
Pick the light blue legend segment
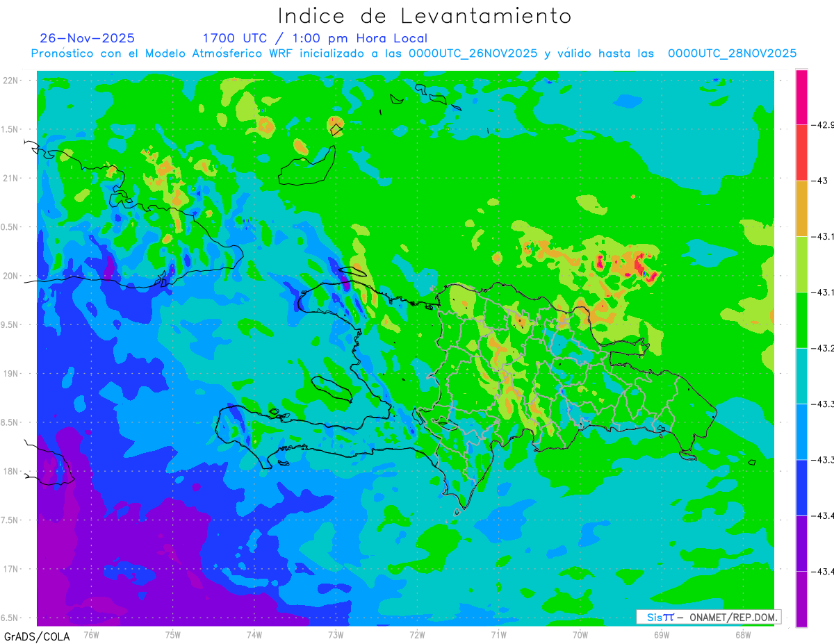point(801,431)
